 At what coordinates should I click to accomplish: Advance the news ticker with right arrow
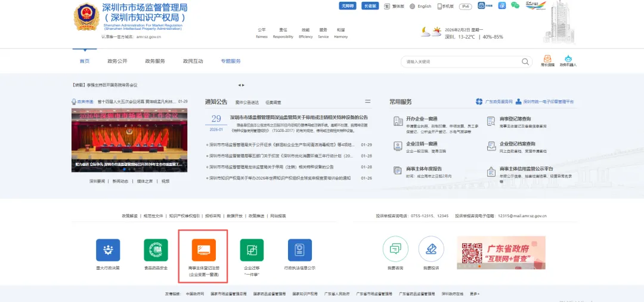243,85
